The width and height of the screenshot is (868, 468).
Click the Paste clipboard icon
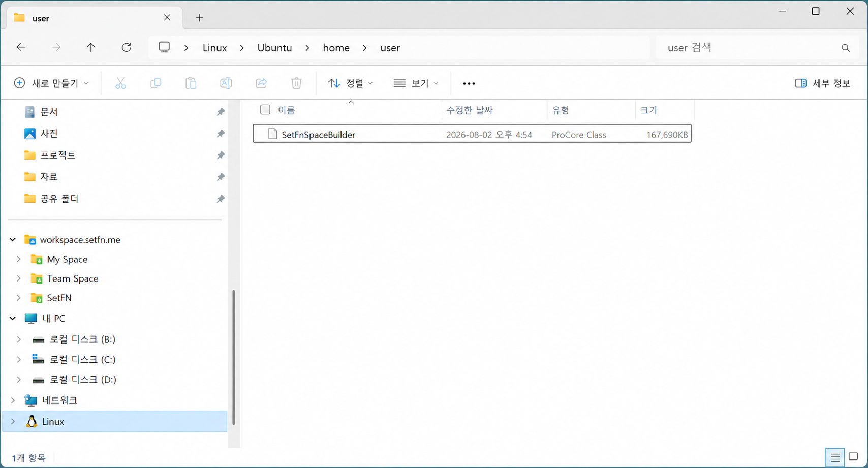[x=191, y=83]
